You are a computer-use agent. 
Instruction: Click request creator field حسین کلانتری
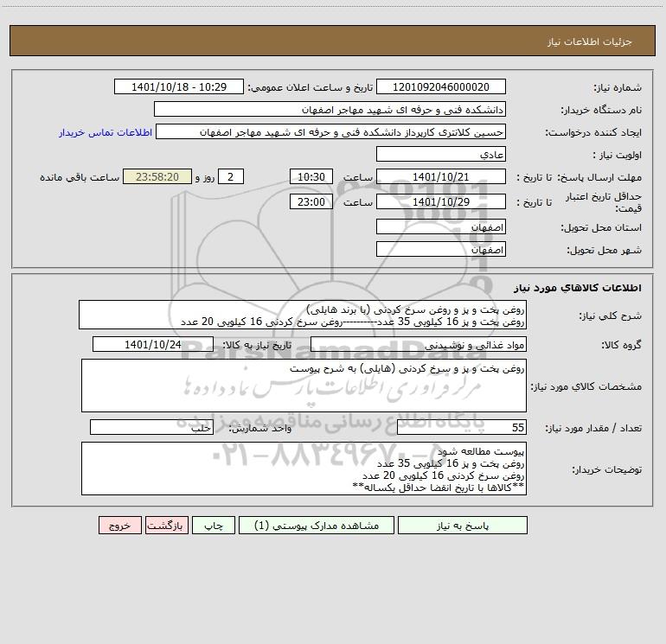[330, 131]
